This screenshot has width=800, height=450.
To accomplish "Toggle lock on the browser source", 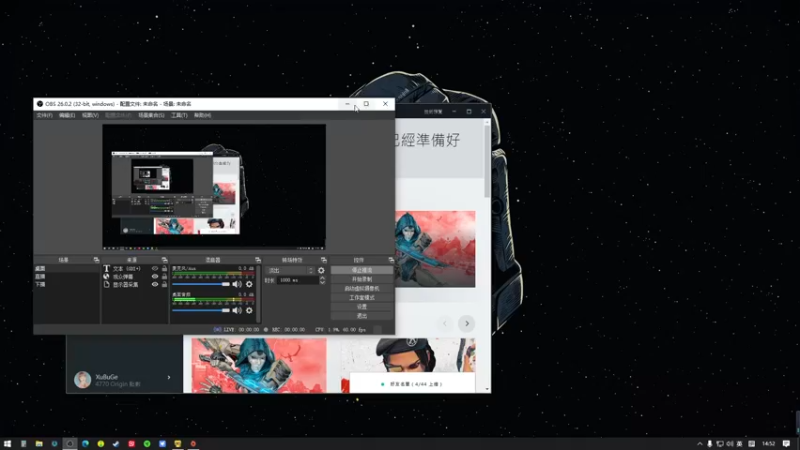I will coord(164,277).
